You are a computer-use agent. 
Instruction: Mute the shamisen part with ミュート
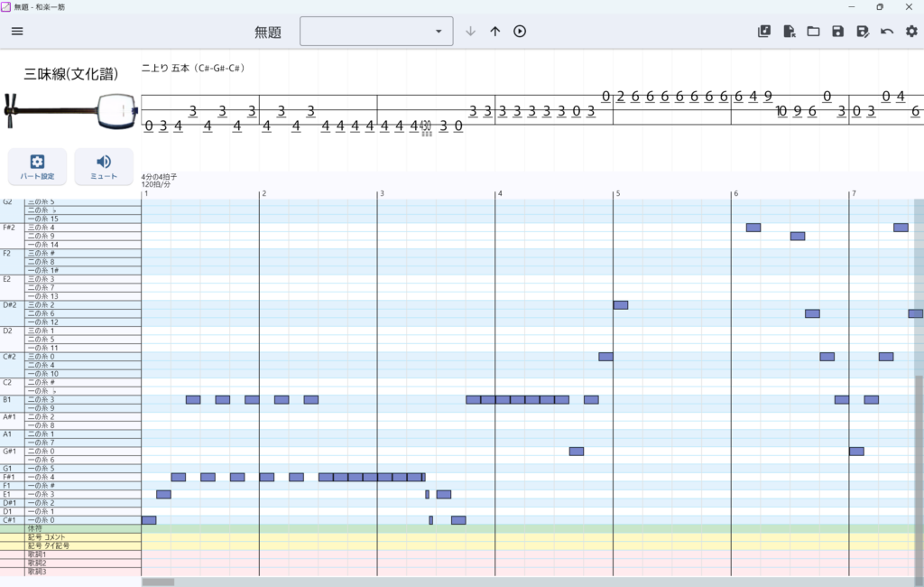(104, 166)
